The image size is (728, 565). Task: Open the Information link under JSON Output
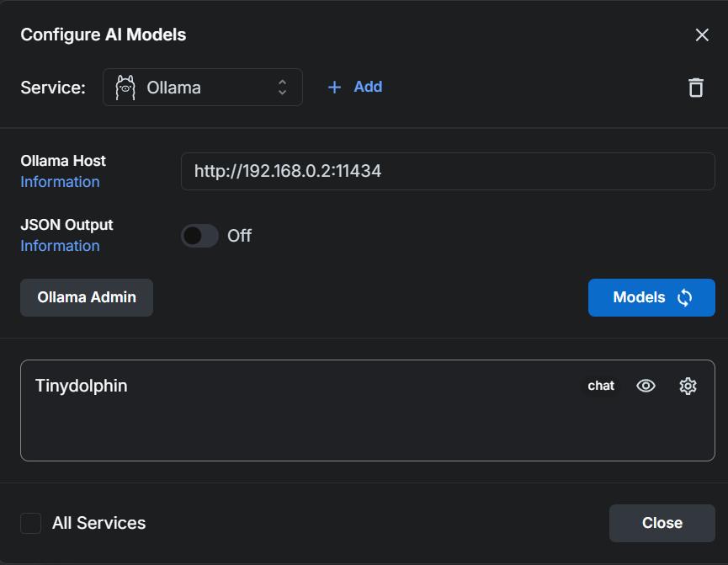(x=60, y=246)
